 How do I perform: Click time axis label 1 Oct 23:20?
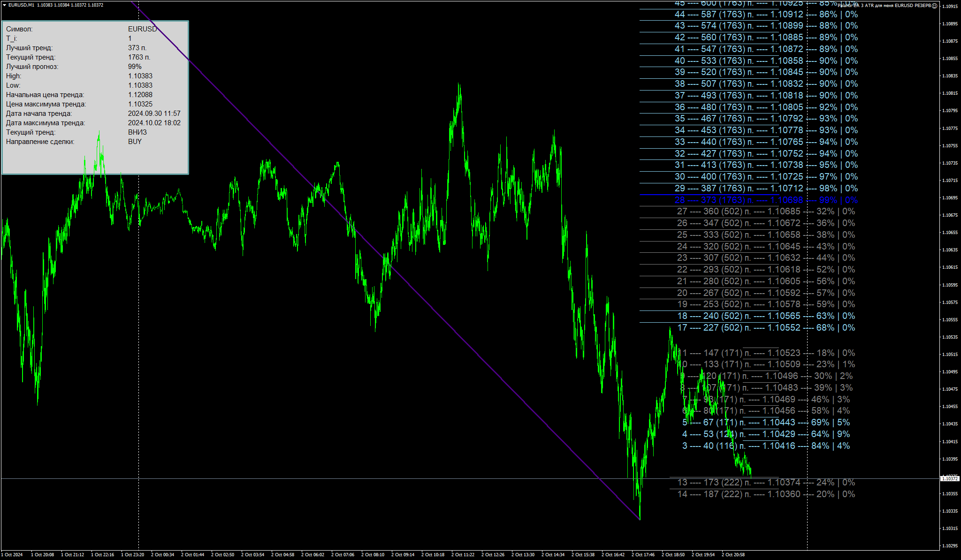(x=132, y=555)
